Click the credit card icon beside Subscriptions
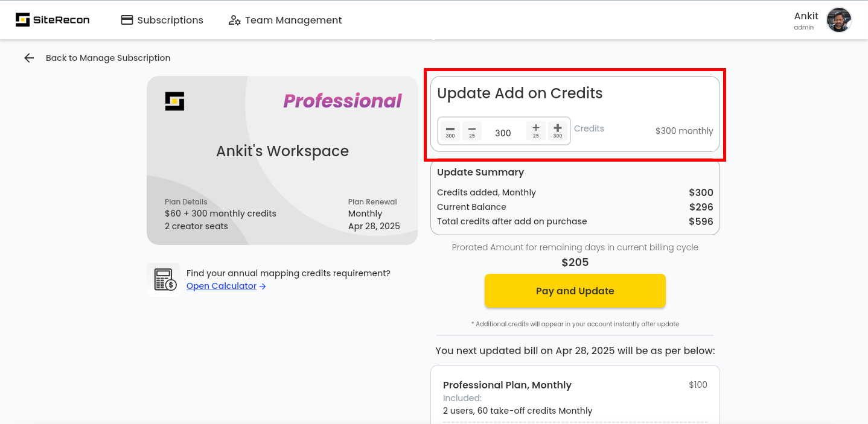 pos(127,20)
